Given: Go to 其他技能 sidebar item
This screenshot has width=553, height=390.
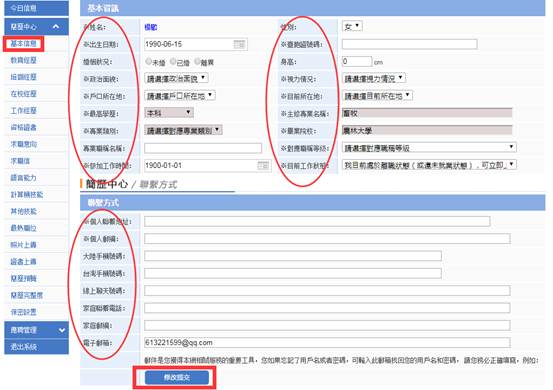Looking at the screenshot, I should [24, 211].
